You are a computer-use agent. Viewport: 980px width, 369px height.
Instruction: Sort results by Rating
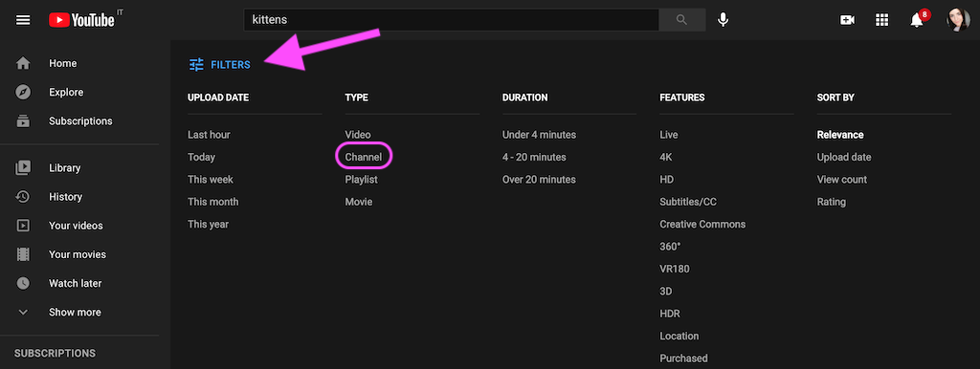(x=832, y=203)
